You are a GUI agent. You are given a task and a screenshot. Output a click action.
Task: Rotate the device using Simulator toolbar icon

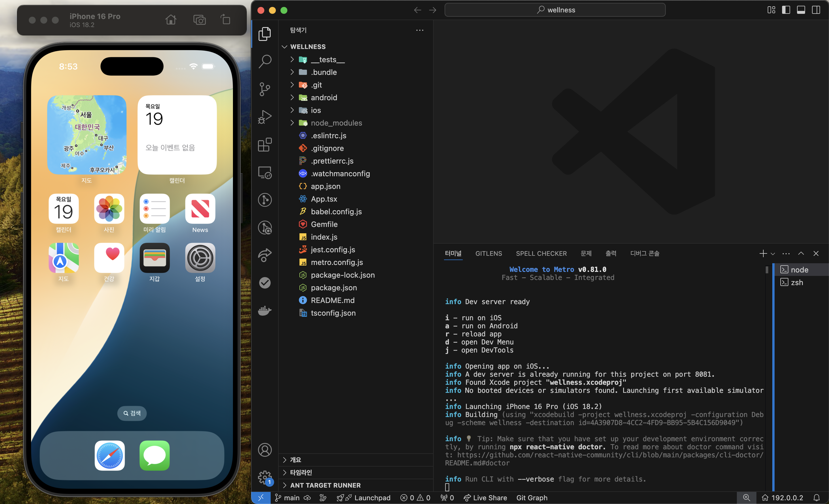(225, 20)
